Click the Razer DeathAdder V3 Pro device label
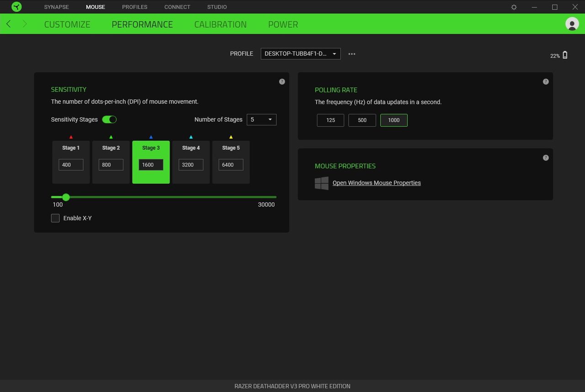Image resolution: width=585 pixels, height=392 pixels. click(292, 386)
